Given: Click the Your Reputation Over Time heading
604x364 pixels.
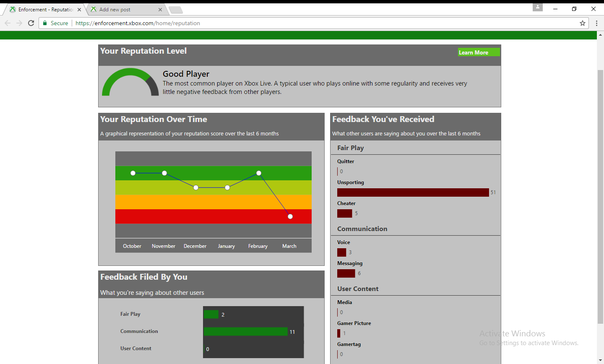Looking at the screenshot, I should point(154,120).
